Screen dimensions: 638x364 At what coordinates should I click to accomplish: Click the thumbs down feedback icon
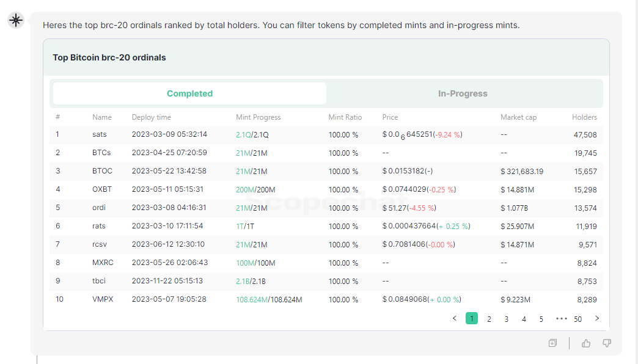(607, 343)
